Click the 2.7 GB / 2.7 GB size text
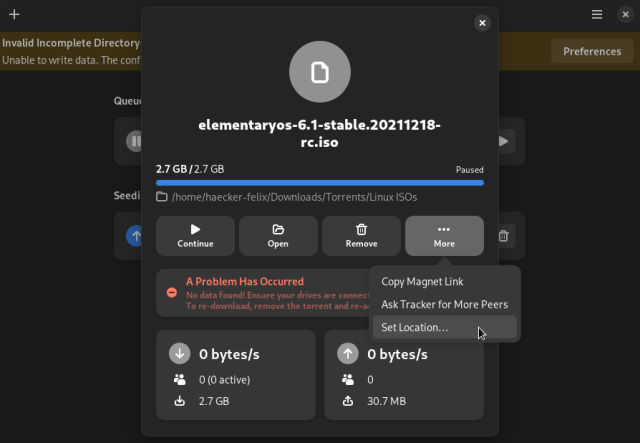Image resolution: width=640 pixels, height=443 pixels. 190,169
